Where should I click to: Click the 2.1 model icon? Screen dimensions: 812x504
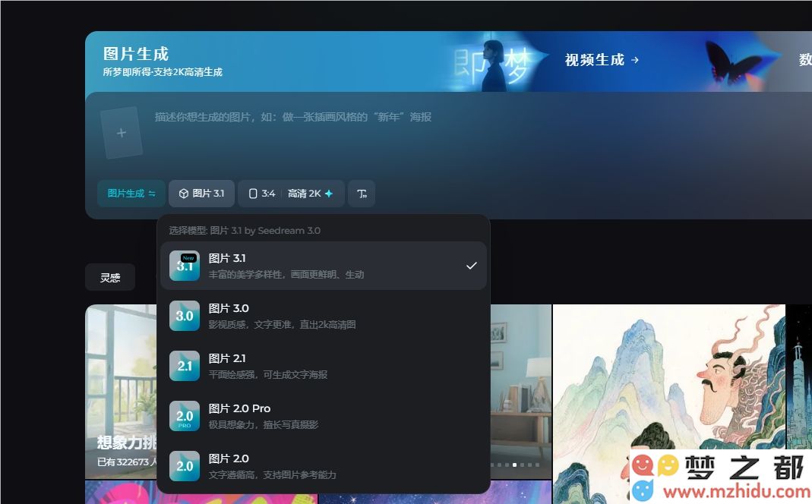(x=185, y=366)
